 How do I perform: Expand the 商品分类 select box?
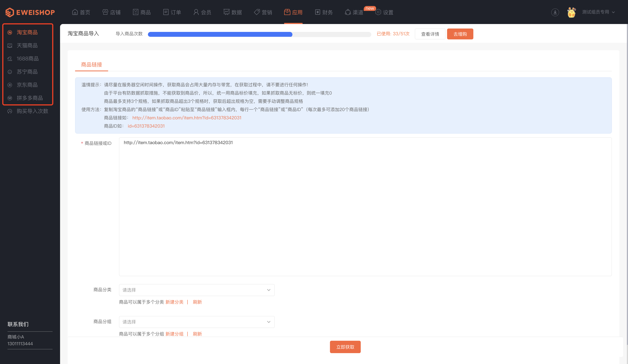coord(197,290)
